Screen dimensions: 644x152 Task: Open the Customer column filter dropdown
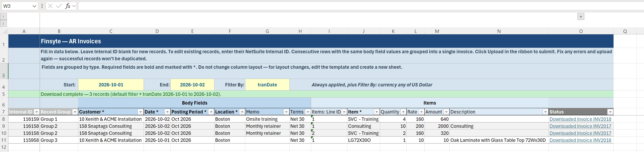(140, 112)
